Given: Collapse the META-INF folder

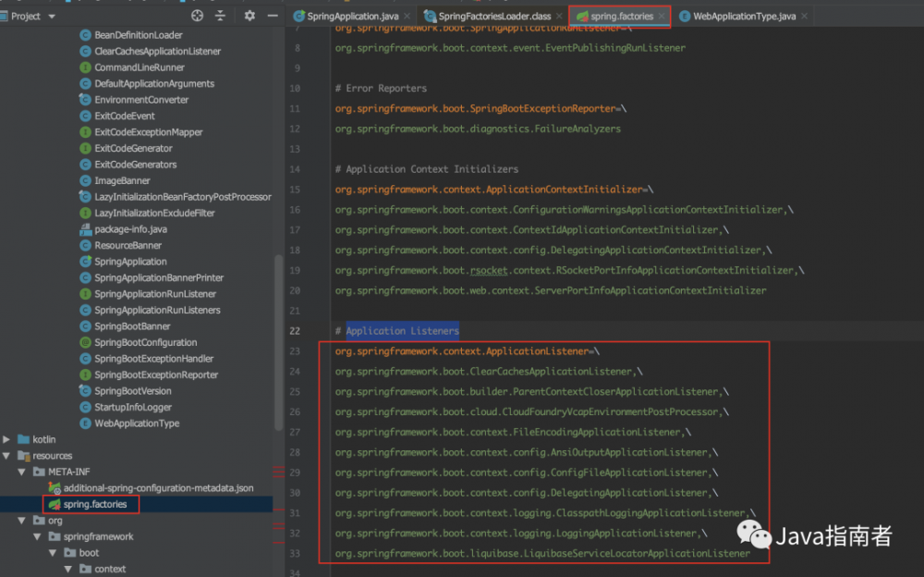Looking at the screenshot, I should [x=21, y=472].
